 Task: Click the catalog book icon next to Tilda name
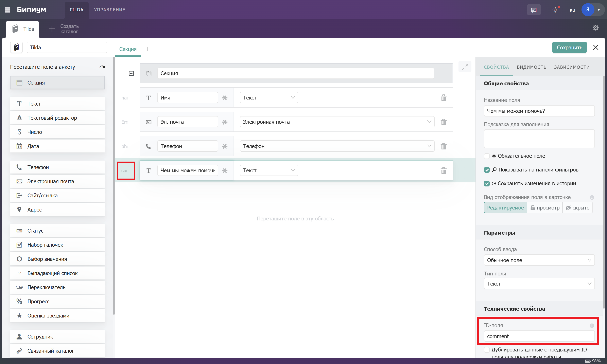coord(16,47)
